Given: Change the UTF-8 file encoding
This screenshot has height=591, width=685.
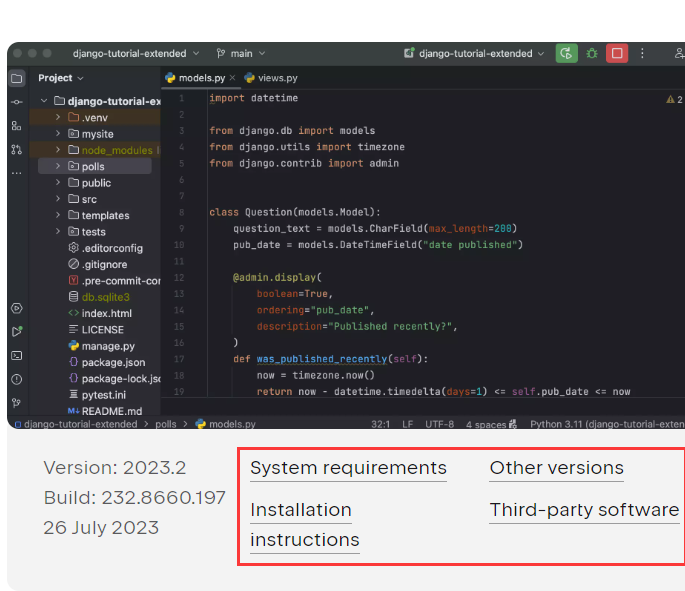Looking at the screenshot, I should [439, 424].
